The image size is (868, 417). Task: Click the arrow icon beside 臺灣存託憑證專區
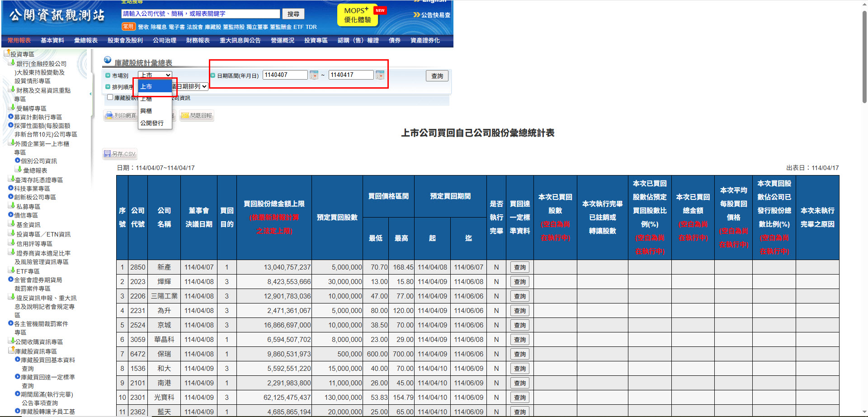[12, 179]
